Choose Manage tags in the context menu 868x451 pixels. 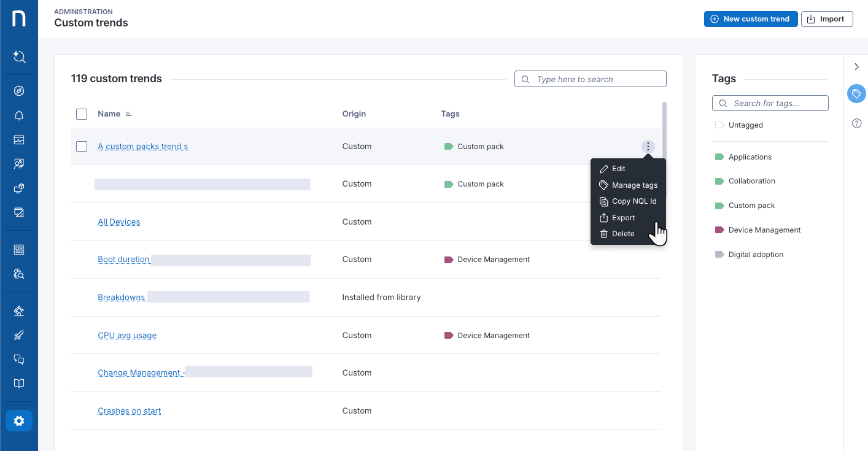coord(634,185)
